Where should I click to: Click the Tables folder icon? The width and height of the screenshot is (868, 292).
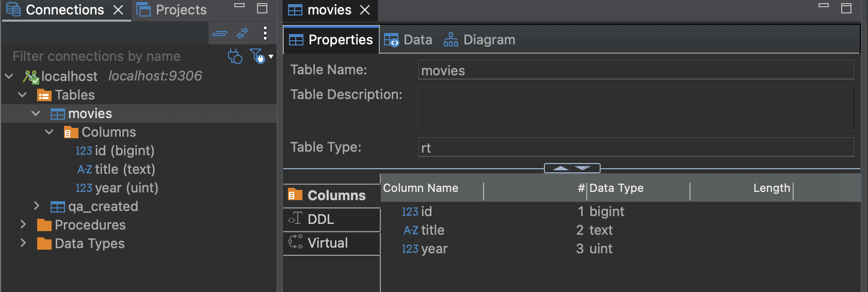[44, 95]
